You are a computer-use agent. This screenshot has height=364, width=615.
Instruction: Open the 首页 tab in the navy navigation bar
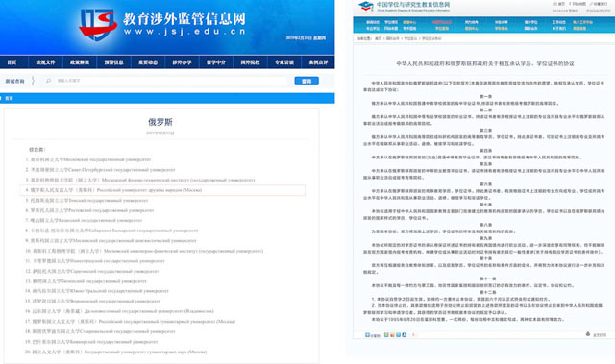coord(12,62)
